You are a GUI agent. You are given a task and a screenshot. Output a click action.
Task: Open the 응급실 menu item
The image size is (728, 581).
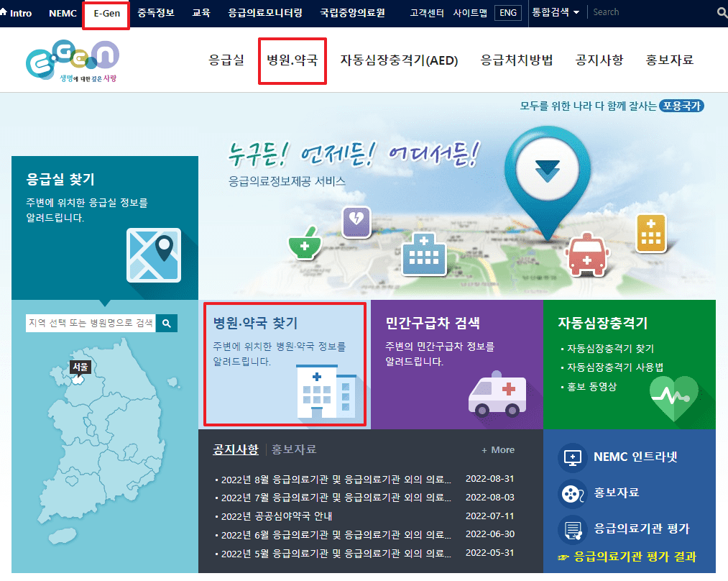[x=228, y=60]
